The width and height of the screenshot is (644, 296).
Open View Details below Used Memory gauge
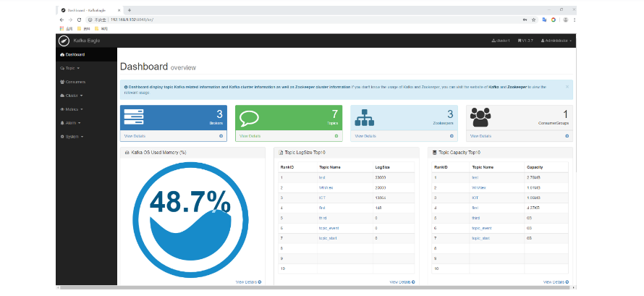248,282
